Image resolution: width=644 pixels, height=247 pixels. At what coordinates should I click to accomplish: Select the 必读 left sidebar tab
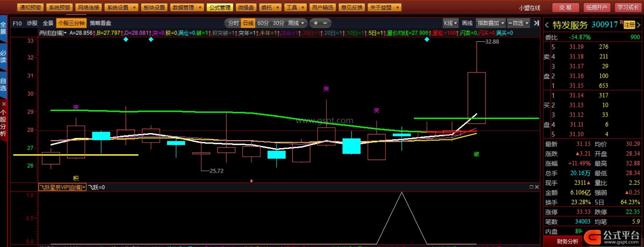[3, 56]
